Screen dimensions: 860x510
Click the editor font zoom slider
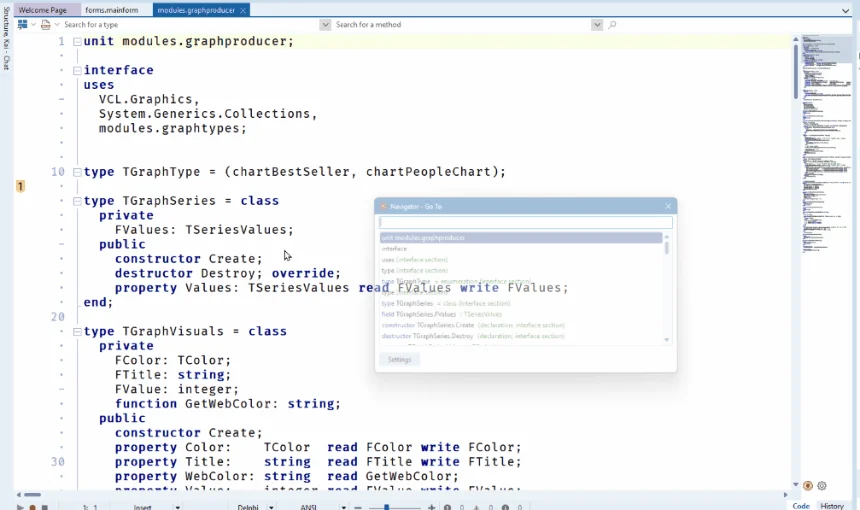pyautogui.click(x=395, y=507)
